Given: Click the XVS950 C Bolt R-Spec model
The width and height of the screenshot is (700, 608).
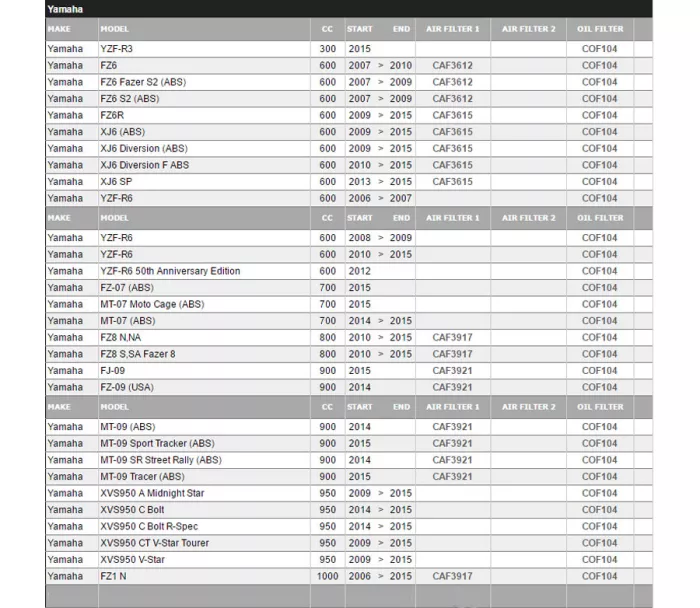Looking at the screenshot, I should [x=149, y=526].
